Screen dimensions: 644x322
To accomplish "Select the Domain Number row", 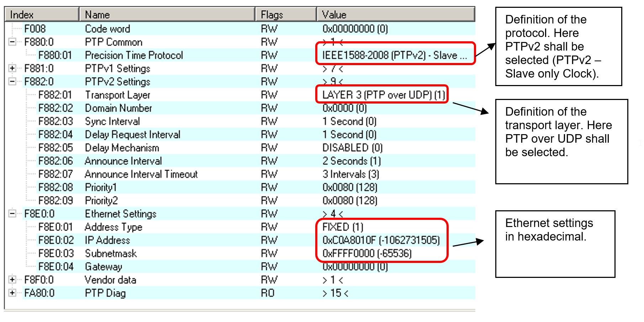I will (118, 108).
